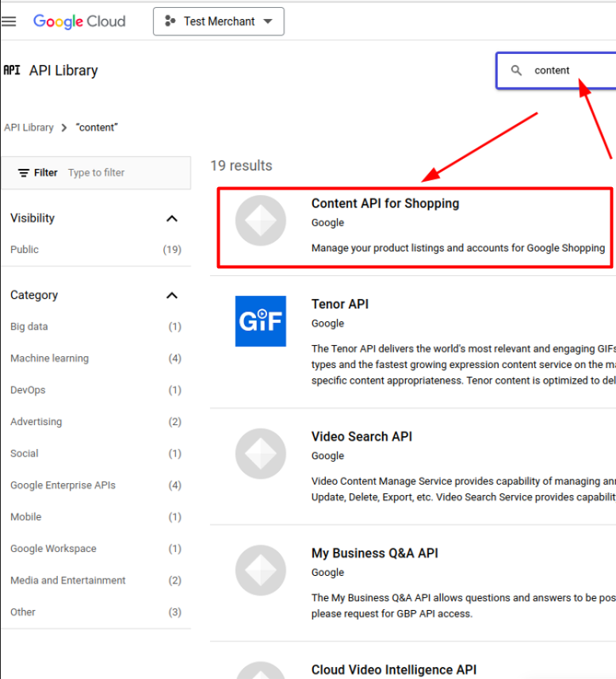Click the "content" breadcrumb text

point(97,127)
